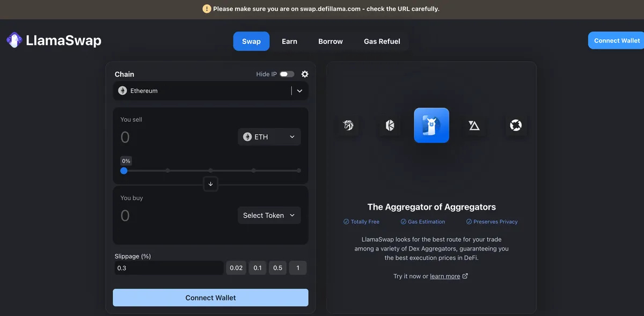Click the slider's midpoint 50% marker
The image size is (644, 316).
[211, 171]
